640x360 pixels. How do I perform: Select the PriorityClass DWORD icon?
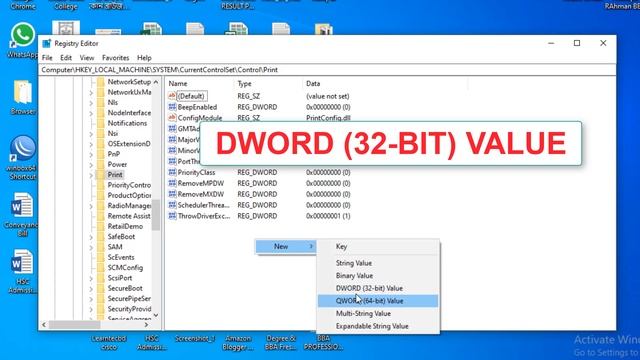click(172, 172)
